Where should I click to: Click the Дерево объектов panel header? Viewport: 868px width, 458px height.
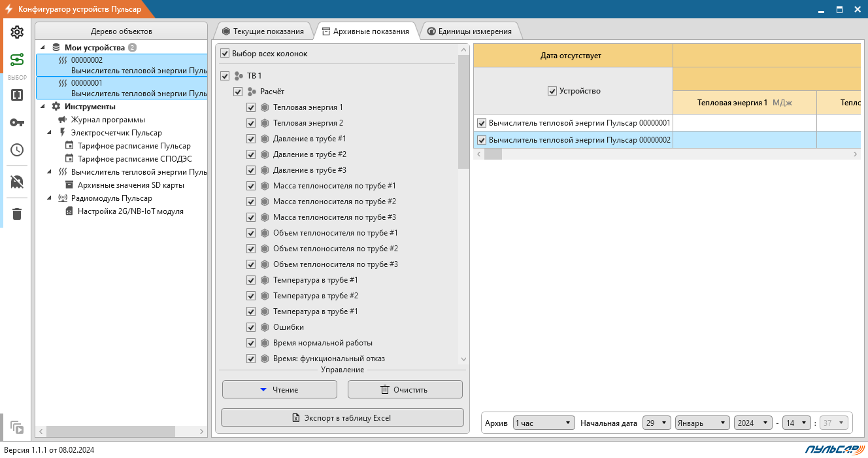[122, 31]
